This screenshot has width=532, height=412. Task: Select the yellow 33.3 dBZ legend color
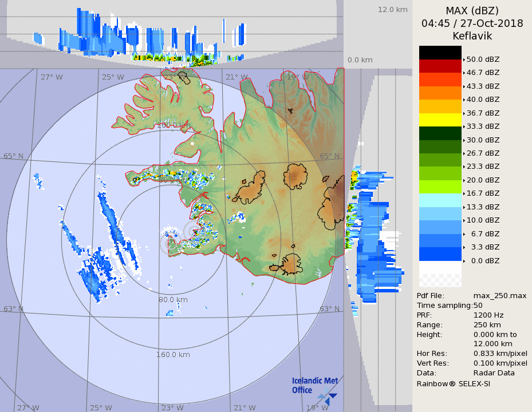click(440, 120)
